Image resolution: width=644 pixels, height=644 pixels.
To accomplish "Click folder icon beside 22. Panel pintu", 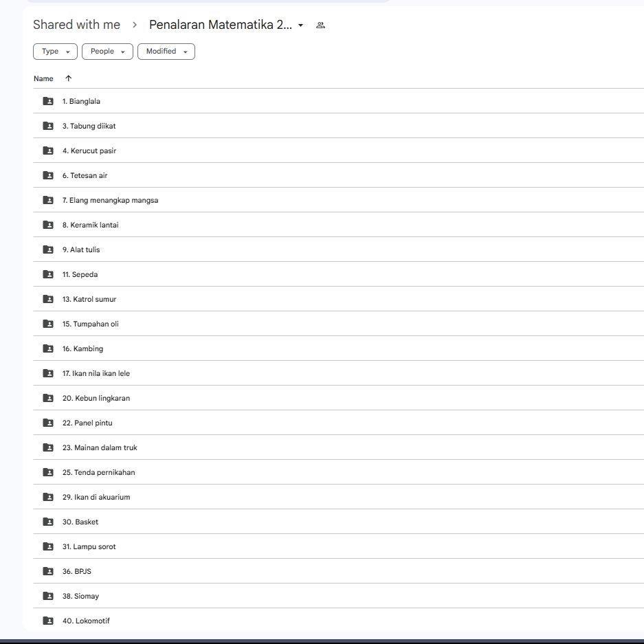I will click(x=48, y=423).
